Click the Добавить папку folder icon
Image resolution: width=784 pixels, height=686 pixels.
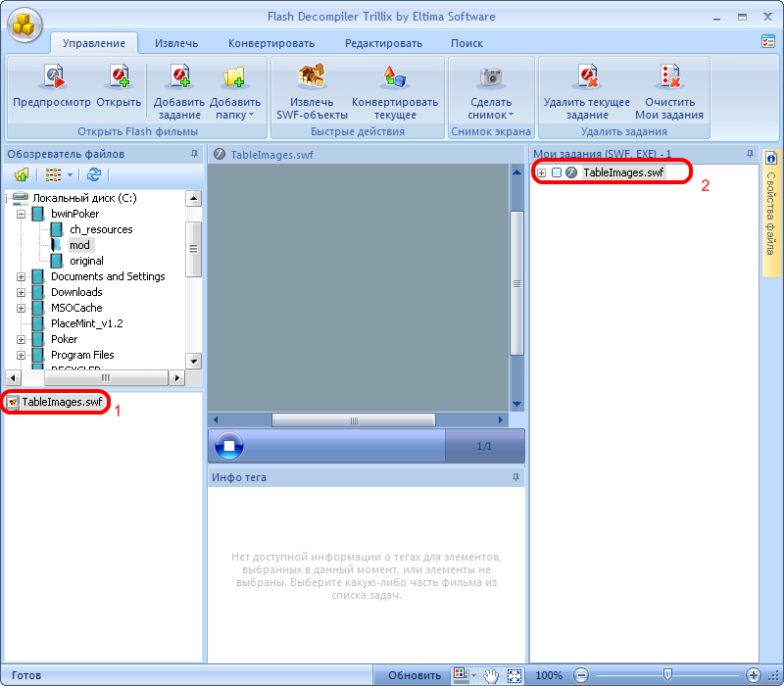tap(234, 77)
